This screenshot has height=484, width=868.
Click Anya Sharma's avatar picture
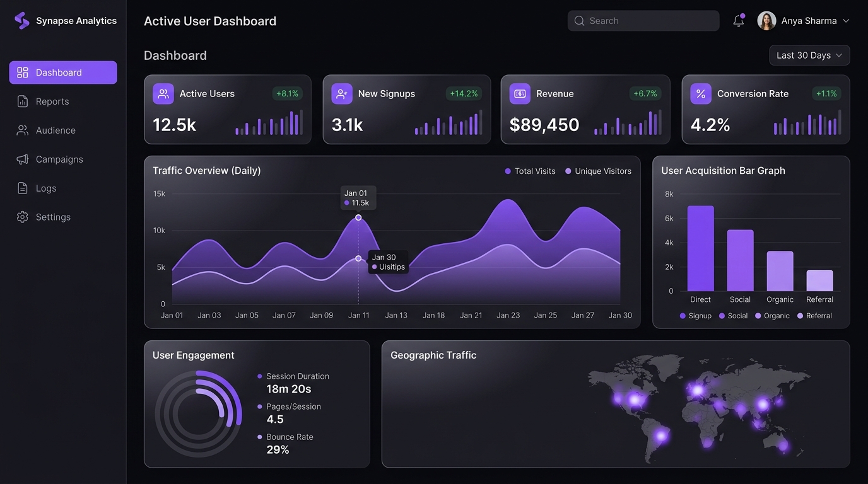pos(766,21)
